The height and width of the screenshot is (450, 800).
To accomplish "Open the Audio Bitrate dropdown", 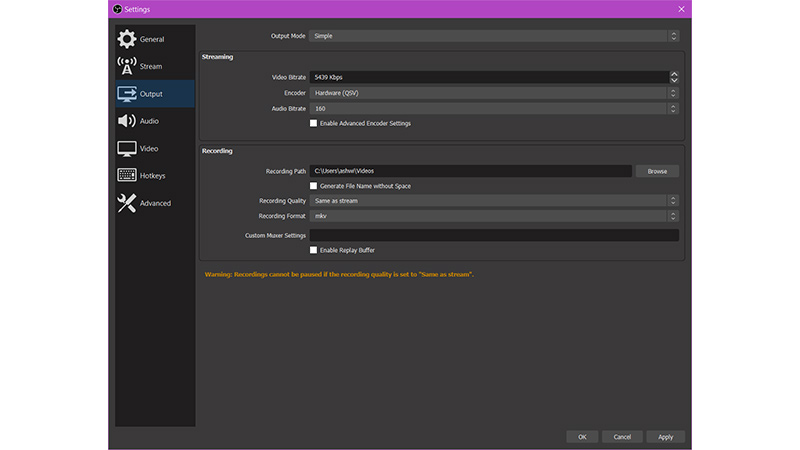I will pos(494,108).
